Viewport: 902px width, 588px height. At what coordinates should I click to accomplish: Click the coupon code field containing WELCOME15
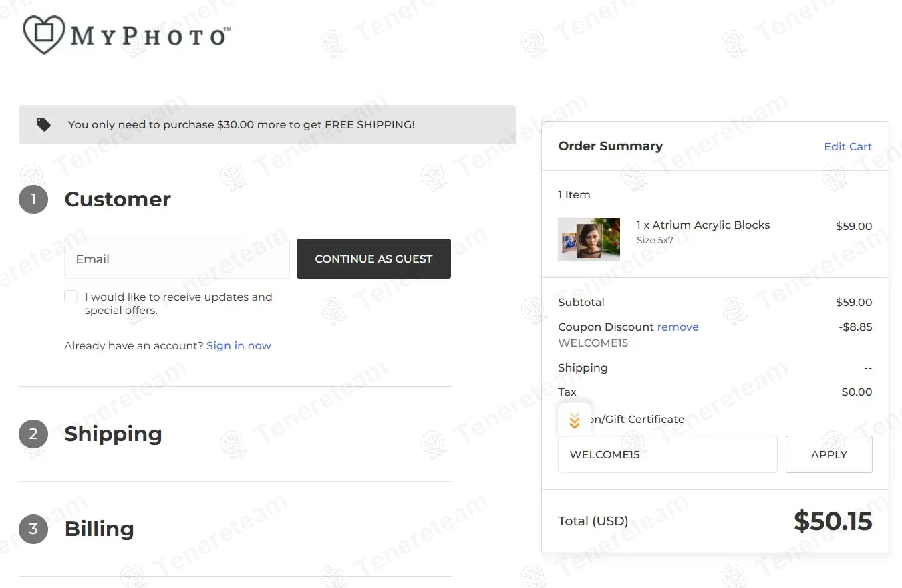[667, 454]
